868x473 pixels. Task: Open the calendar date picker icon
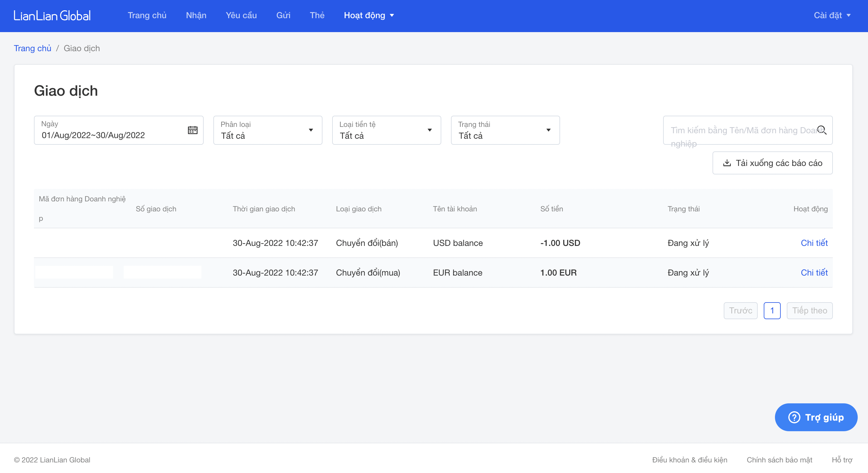tap(192, 130)
